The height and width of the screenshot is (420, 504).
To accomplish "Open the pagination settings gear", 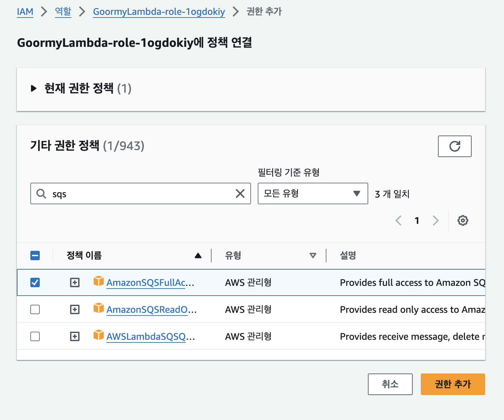I will tap(463, 220).
